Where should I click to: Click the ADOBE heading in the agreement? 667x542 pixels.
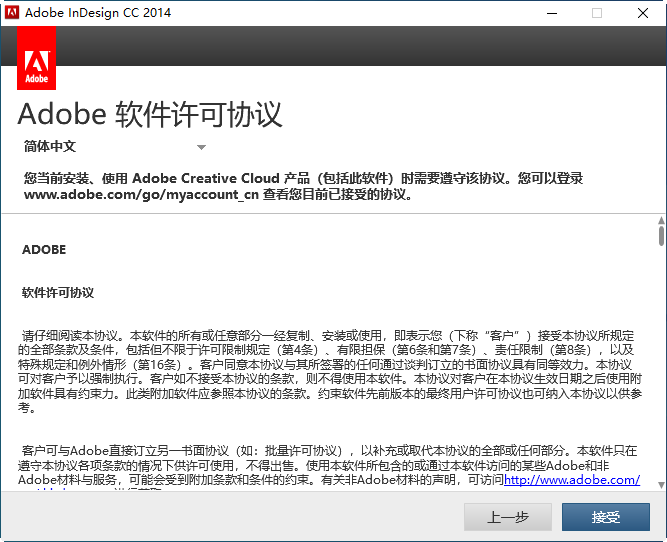tap(44, 249)
